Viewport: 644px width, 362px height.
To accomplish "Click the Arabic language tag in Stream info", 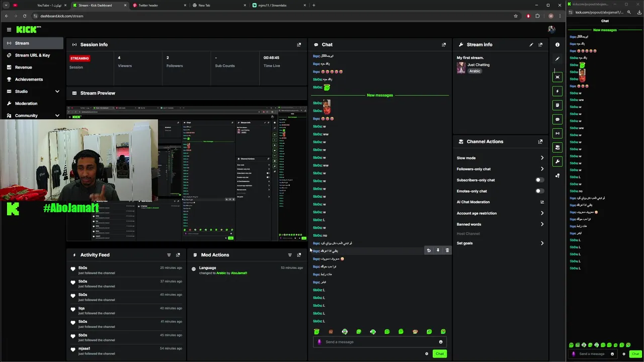I will [475, 71].
